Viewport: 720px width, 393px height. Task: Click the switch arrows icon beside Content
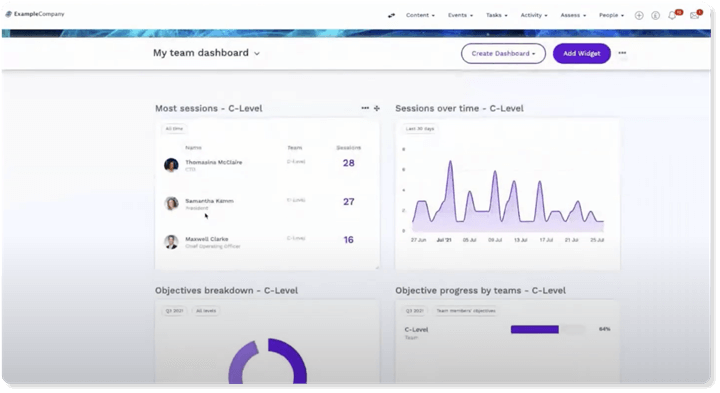tap(391, 16)
